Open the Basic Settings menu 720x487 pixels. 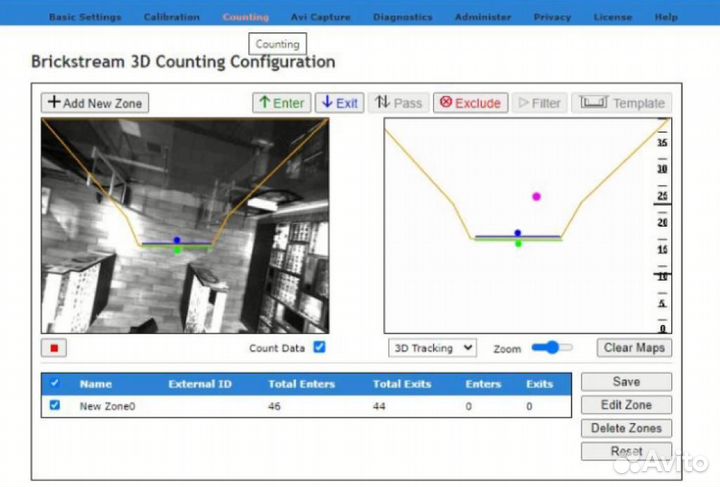(85, 17)
